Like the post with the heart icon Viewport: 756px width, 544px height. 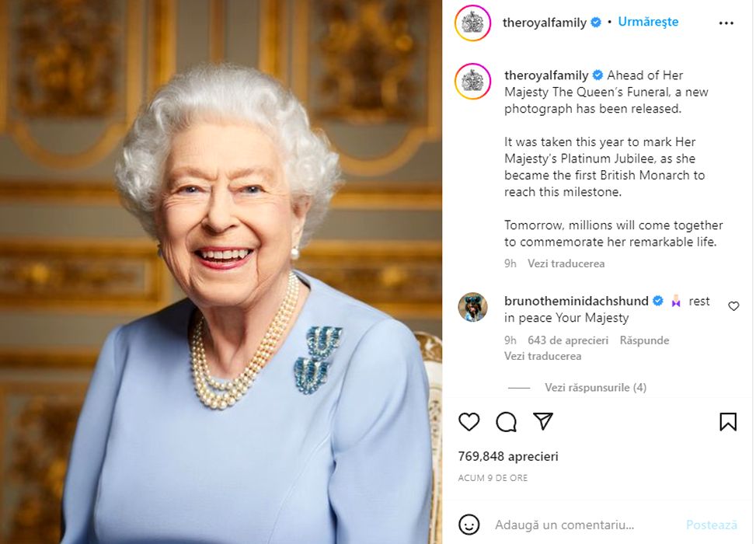pos(469,422)
